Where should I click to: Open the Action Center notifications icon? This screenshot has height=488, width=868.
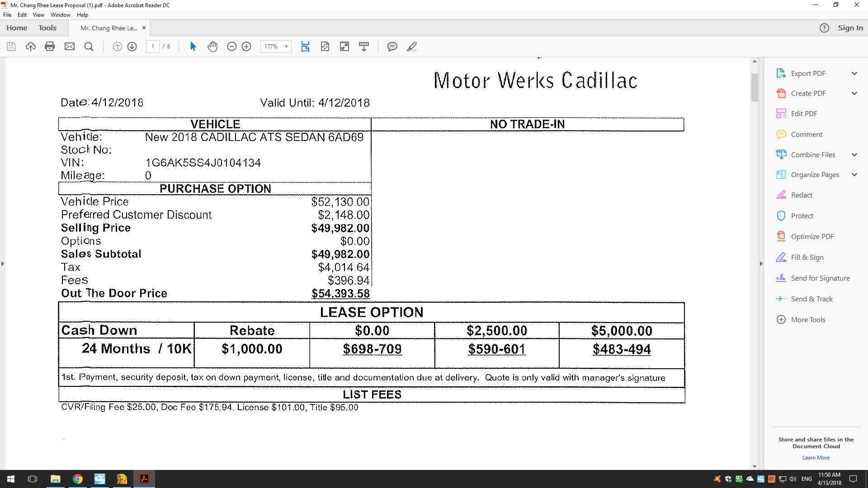coord(853,479)
